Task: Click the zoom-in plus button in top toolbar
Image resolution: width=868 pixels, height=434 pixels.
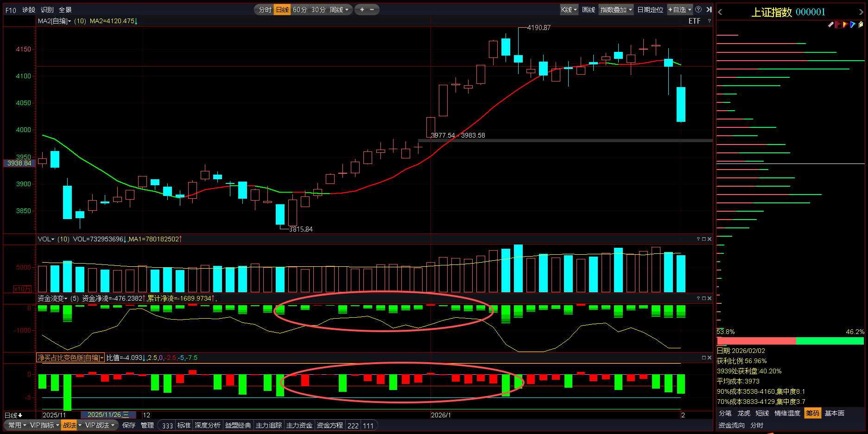Action: tap(362, 10)
